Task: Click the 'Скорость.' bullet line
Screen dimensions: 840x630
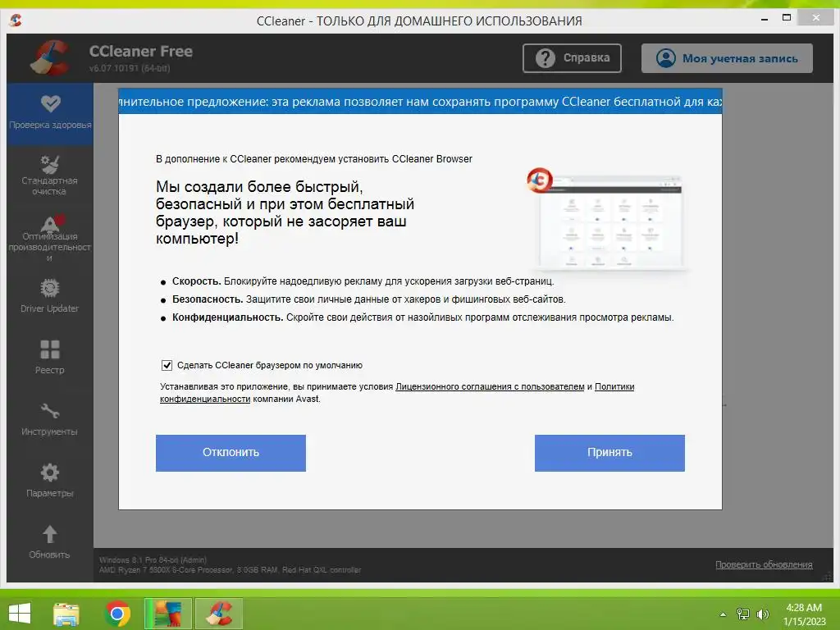Action: [x=363, y=281]
